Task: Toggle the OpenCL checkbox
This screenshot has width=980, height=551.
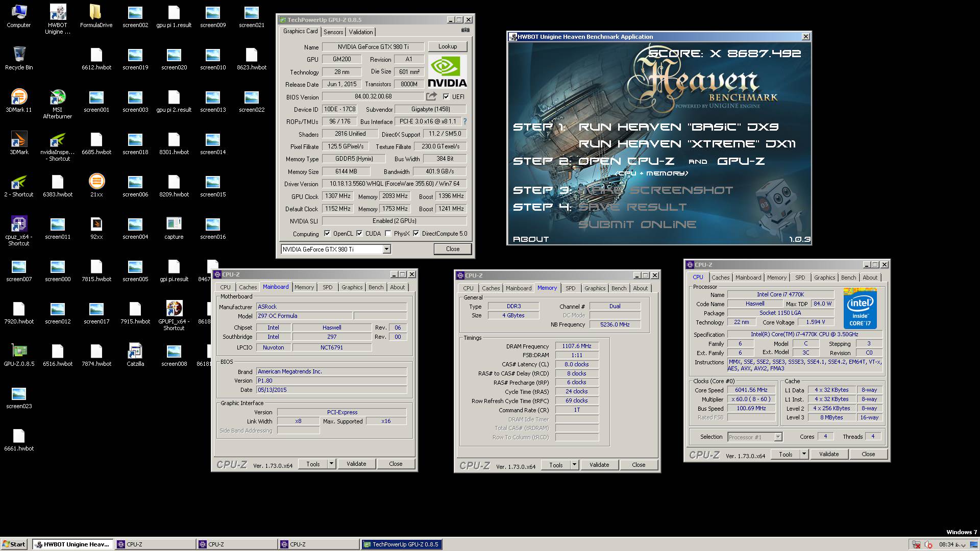Action: point(327,234)
